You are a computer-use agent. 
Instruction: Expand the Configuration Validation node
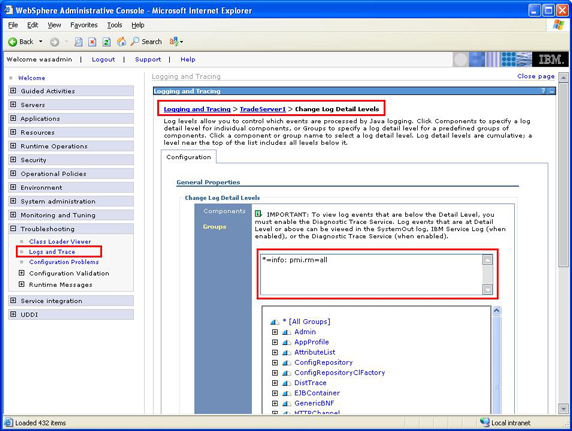[x=22, y=273]
